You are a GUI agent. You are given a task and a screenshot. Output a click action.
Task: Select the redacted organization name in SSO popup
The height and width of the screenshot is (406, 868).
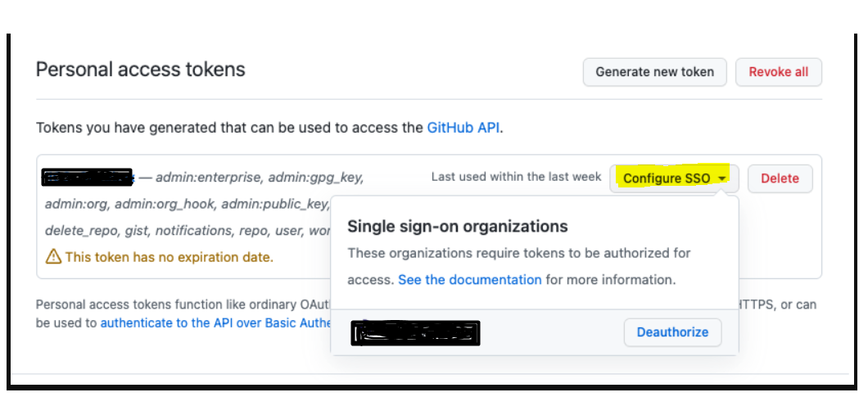pyautogui.click(x=415, y=332)
